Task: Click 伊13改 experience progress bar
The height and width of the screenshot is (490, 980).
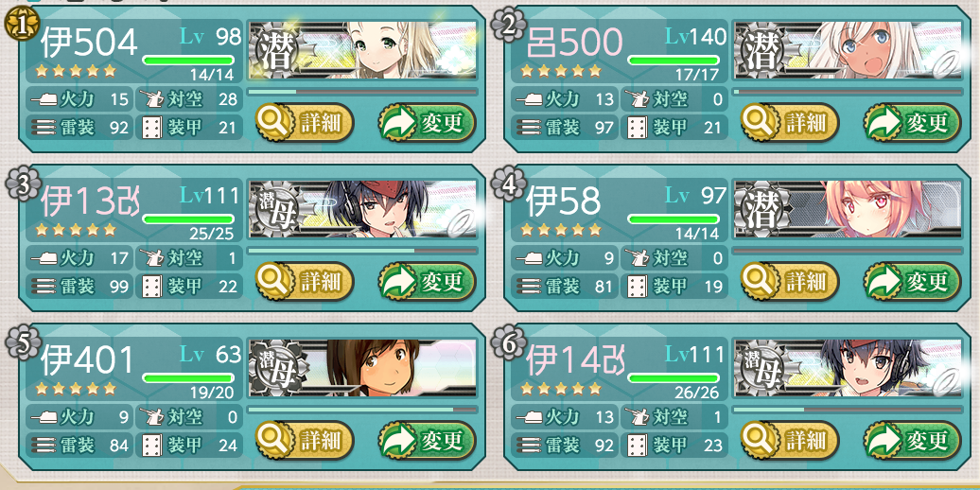Action: [362, 252]
